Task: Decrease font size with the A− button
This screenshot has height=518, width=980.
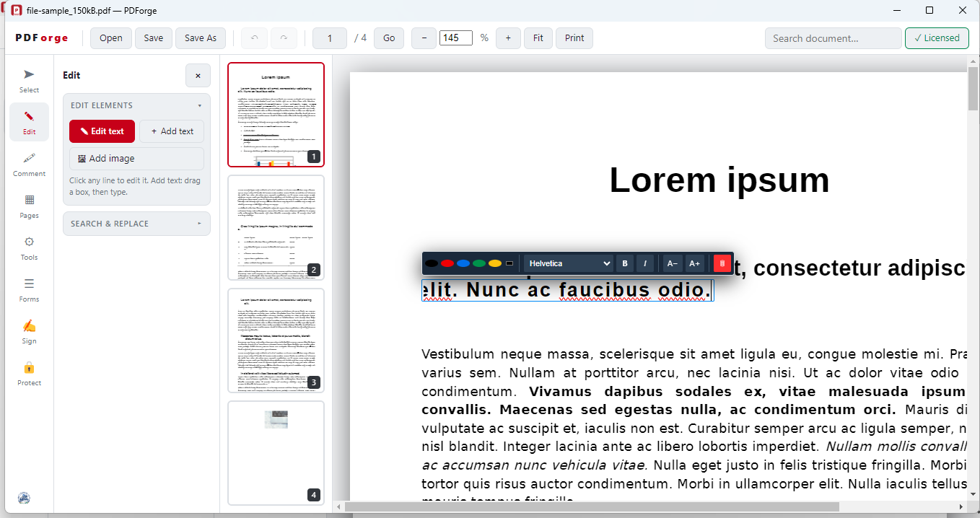Action: [x=672, y=263]
